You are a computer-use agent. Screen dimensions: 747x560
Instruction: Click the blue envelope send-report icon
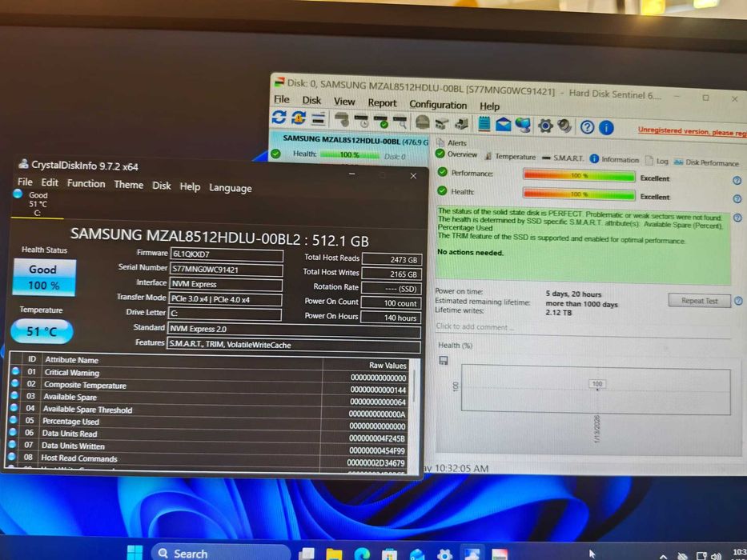pos(503,125)
